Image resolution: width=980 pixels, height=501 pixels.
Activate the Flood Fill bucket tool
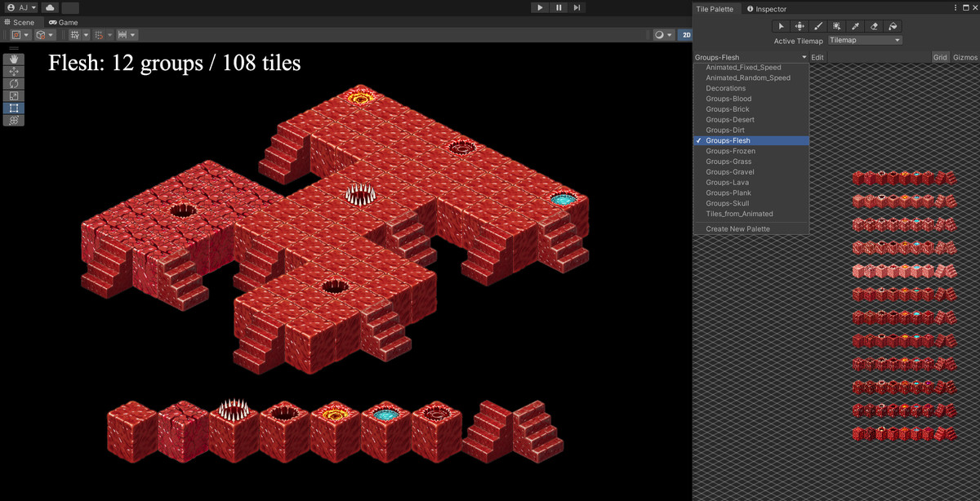coord(893,25)
